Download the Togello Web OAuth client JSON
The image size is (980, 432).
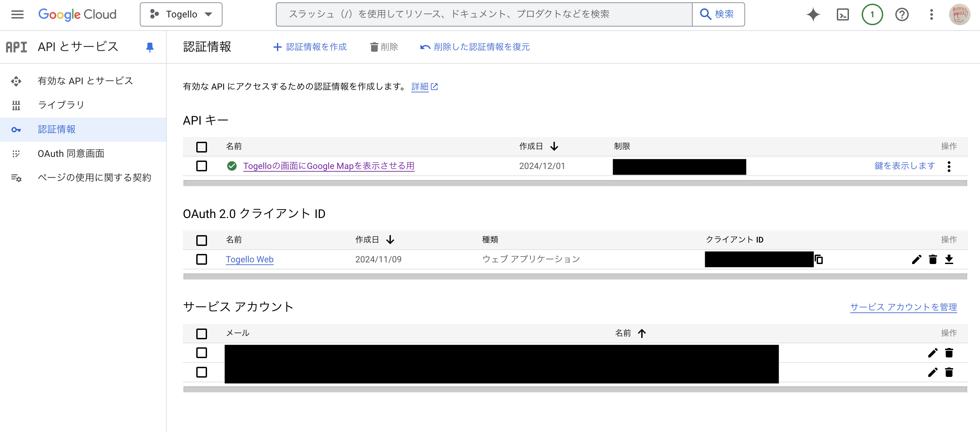[x=949, y=259]
